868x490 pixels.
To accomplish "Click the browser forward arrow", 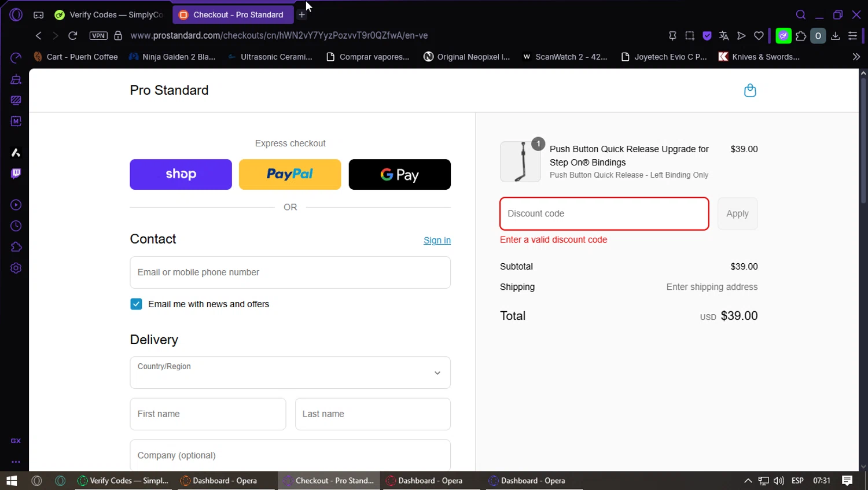I will pyautogui.click(x=56, y=36).
